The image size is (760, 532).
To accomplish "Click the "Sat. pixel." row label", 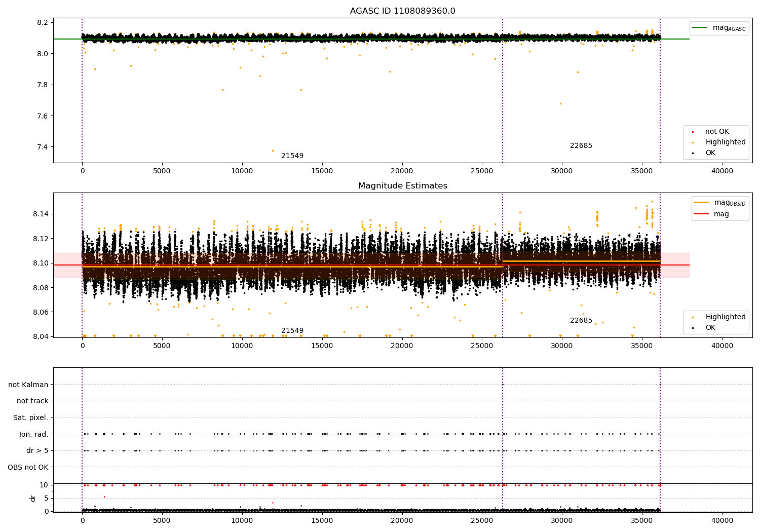I will (31, 418).
